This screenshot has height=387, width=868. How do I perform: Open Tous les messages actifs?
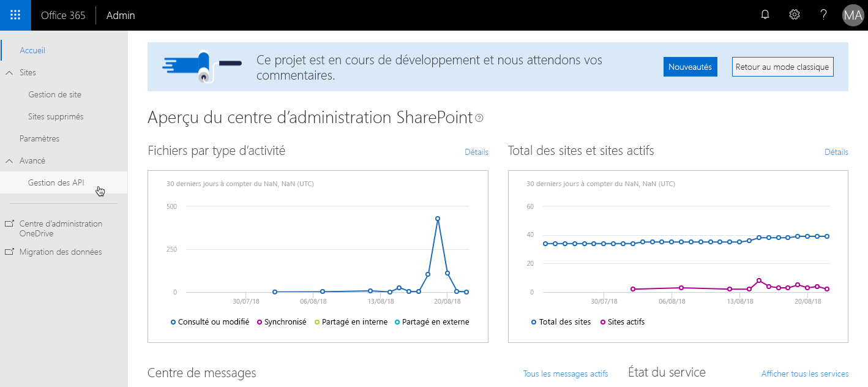coord(565,374)
